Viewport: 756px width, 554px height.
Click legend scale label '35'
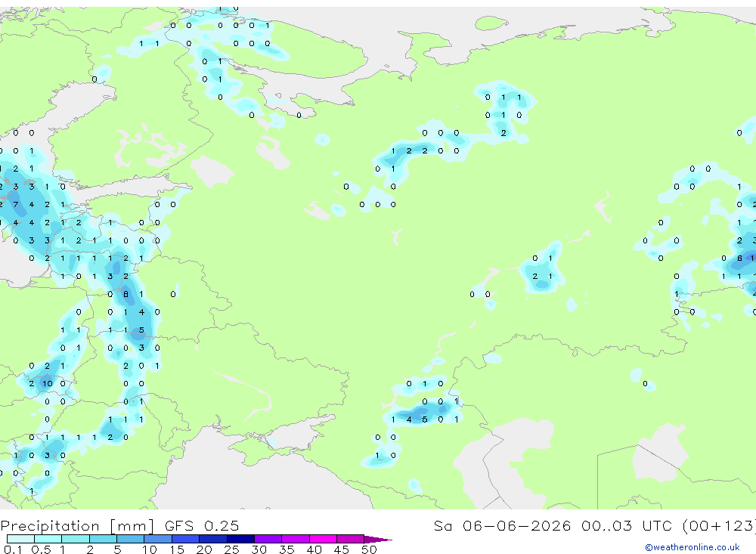(287, 549)
